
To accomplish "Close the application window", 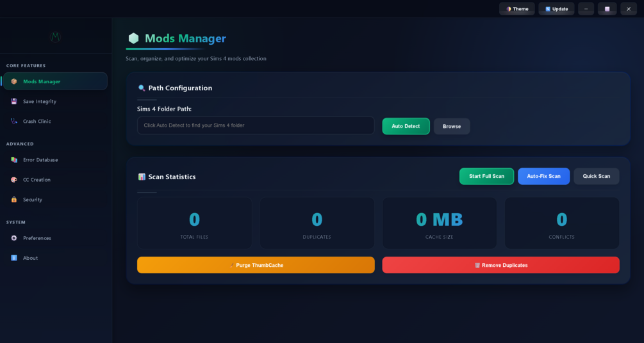I will [629, 9].
